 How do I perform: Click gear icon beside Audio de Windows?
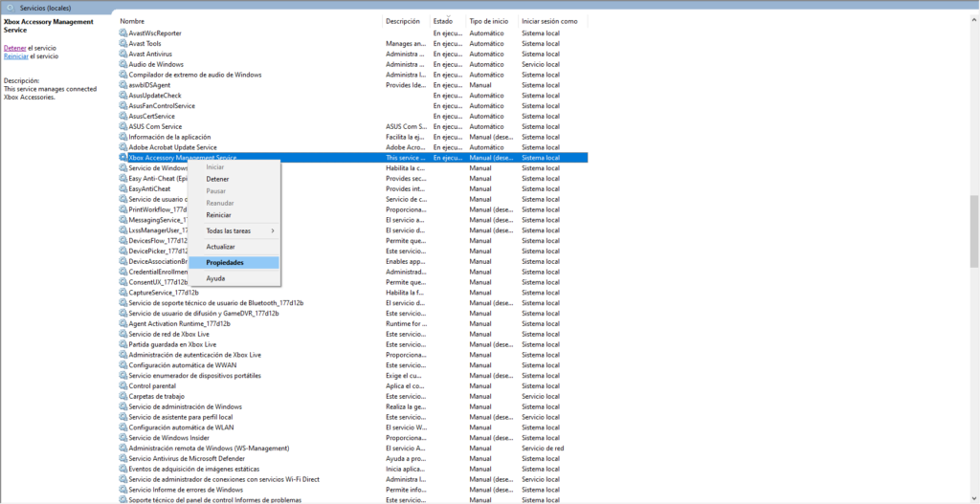123,64
